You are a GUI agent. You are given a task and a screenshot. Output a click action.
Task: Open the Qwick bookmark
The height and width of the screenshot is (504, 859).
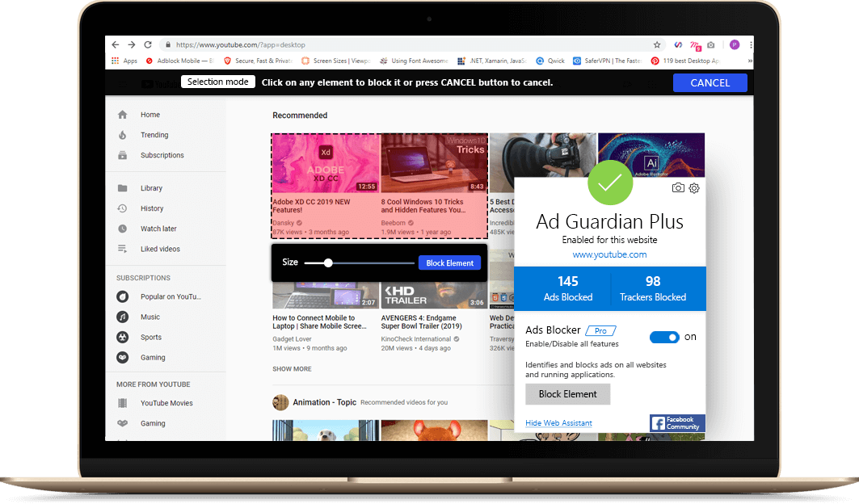(x=550, y=61)
